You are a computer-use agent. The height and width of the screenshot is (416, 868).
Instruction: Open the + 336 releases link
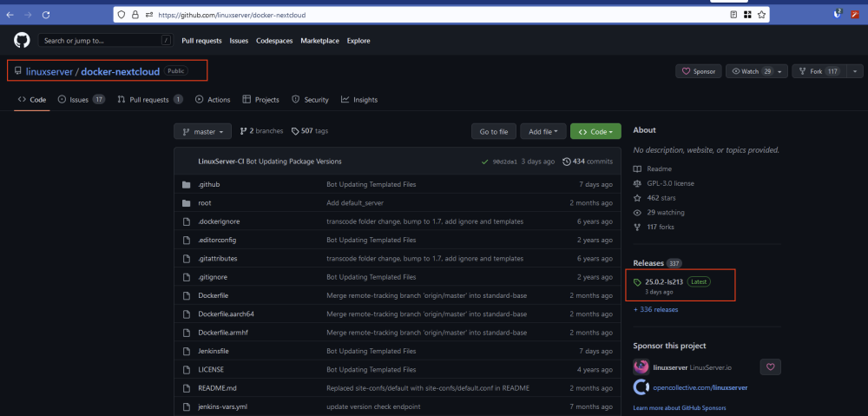656,310
